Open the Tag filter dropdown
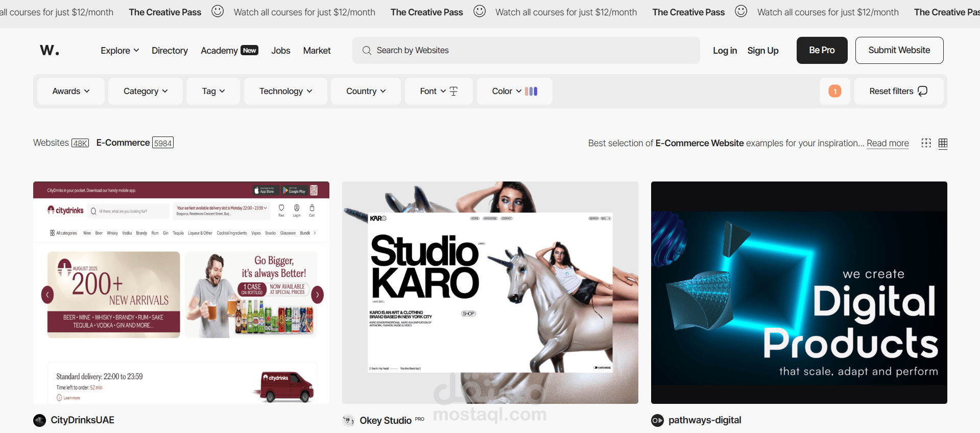Image resolution: width=980 pixels, height=433 pixels. click(213, 91)
